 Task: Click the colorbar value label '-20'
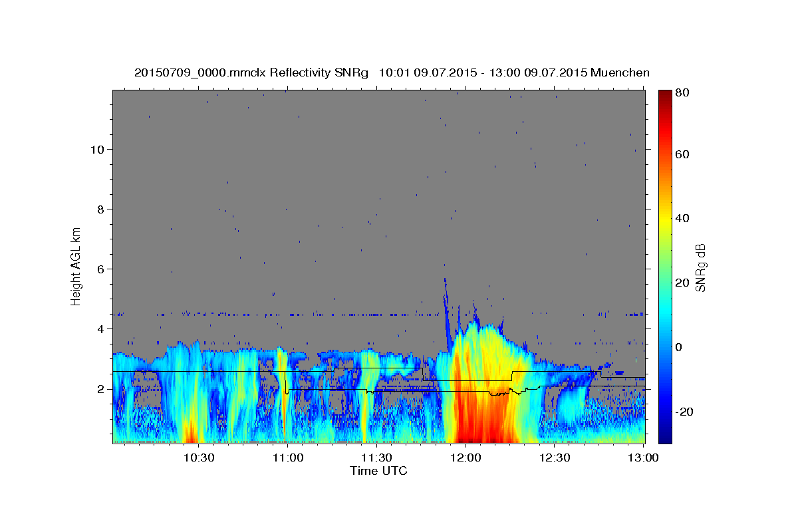pyautogui.click(x=684, y=412)
